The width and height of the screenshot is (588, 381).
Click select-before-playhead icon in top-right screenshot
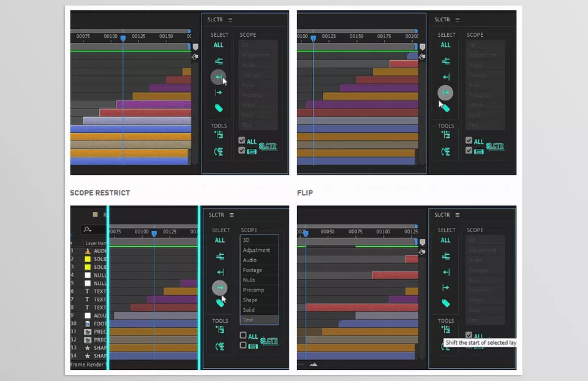445,77
